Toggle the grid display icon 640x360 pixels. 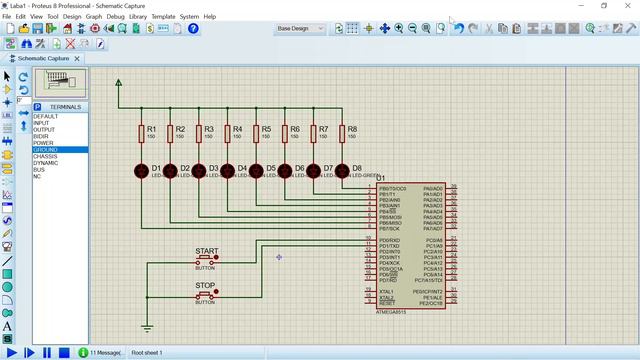[x=352, y=29]
